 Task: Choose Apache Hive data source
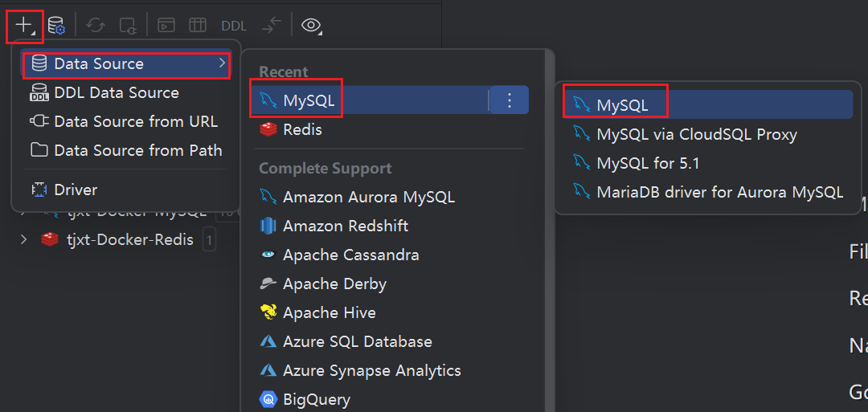coord(391,313)
